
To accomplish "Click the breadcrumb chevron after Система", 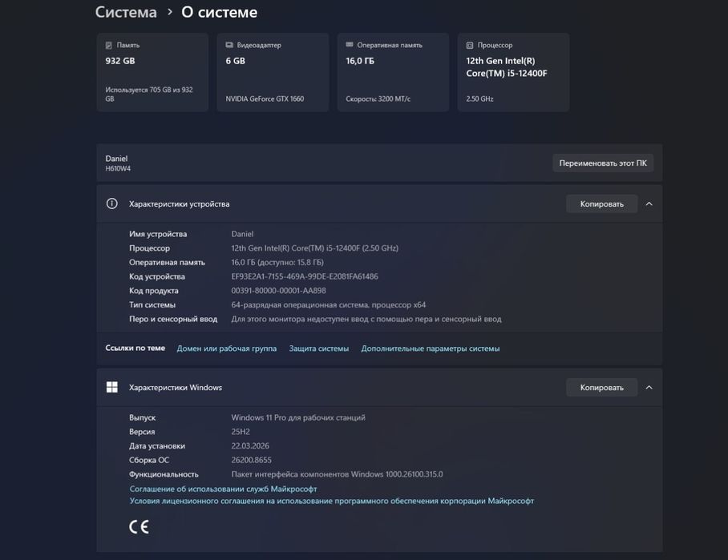I will click(x=170, y=11).
